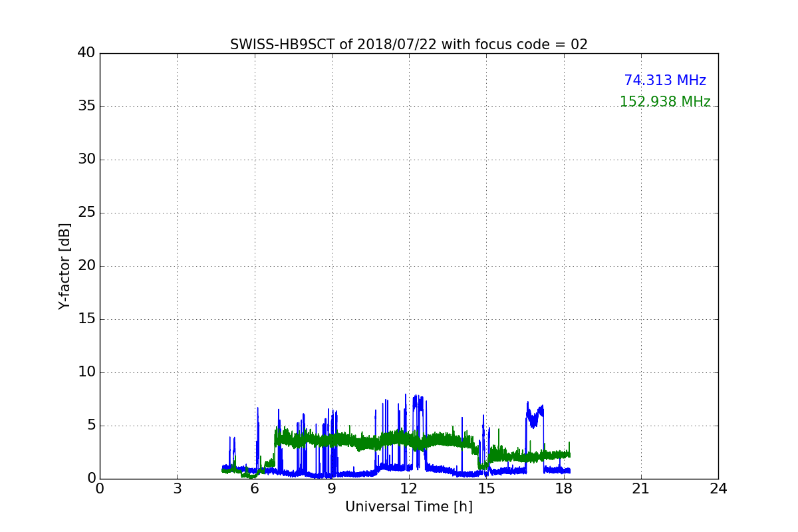Click y-axis tick value 25
798x532 pixels.
pos(86,213)
